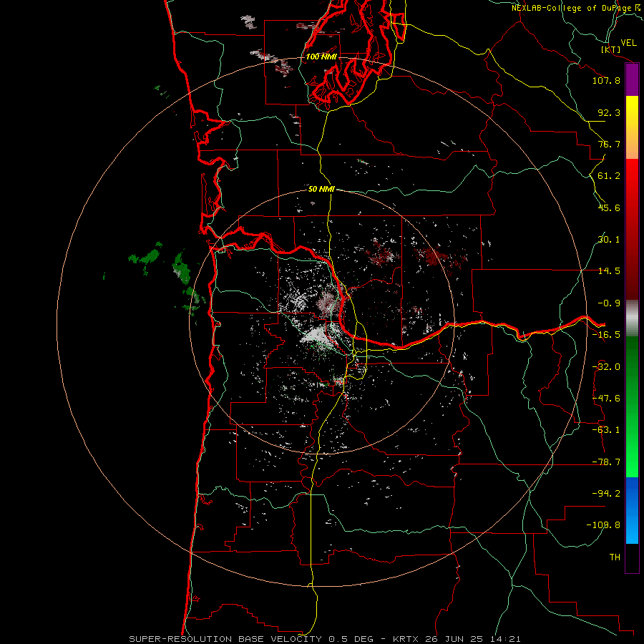The width and height of the screenshot is (644, 644).
Task: Select the 30.1 scale value
Action: (x=609, y=240)
